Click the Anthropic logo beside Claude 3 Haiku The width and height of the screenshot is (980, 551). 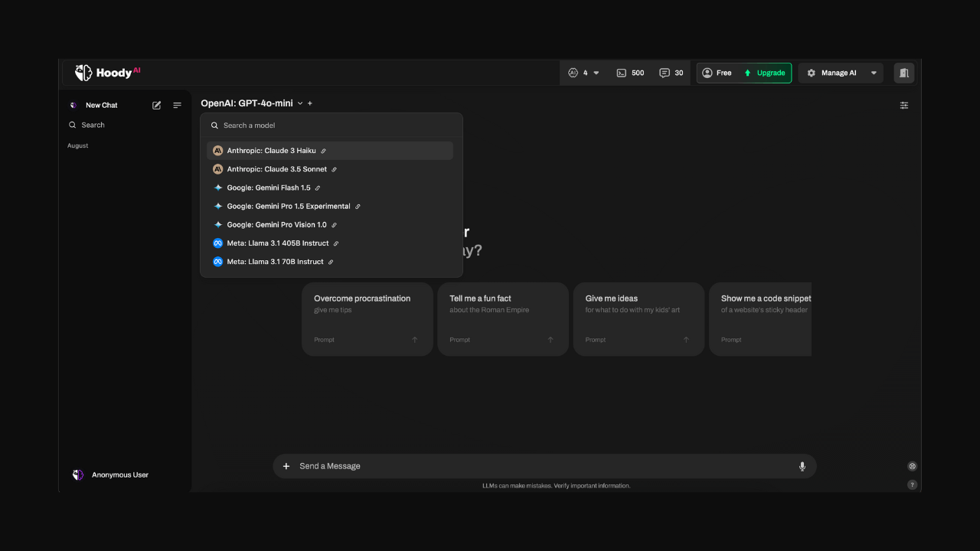[217, 151]
